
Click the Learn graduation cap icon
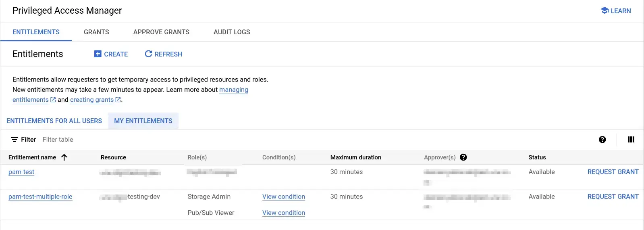pyautogui.click(x=605, y=10)
